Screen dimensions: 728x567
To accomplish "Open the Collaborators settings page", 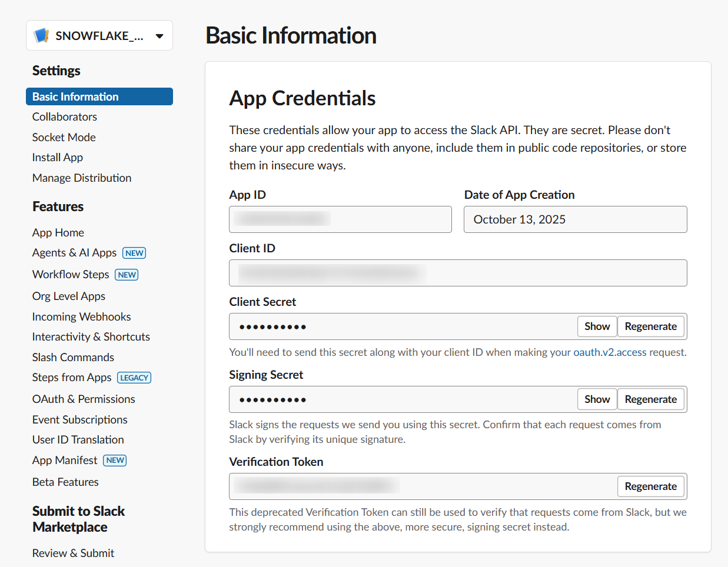I will tap(65, 117).
